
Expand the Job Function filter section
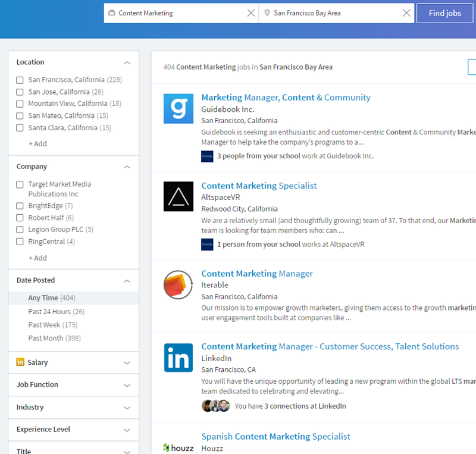click(127, 386)
